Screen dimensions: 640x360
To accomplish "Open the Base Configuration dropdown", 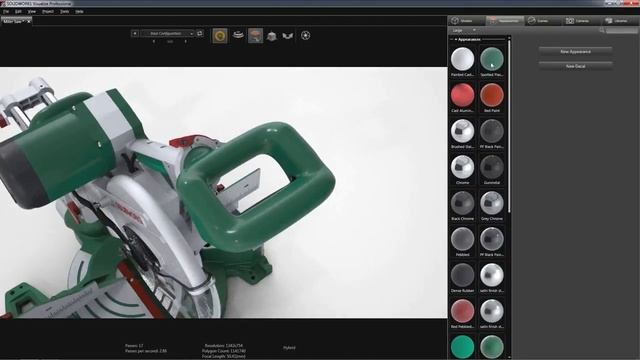I will click(x=167, y=33).
